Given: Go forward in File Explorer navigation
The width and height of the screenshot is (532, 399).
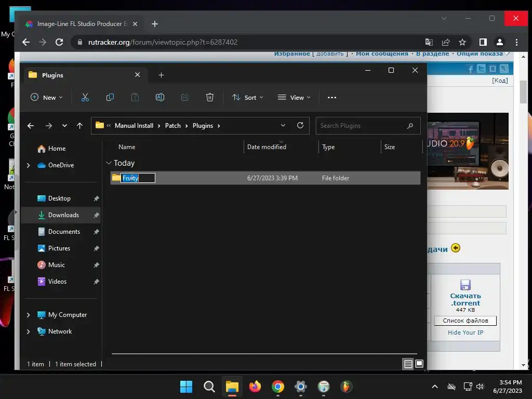Looking at the screenshot, I should coord(49,126).
